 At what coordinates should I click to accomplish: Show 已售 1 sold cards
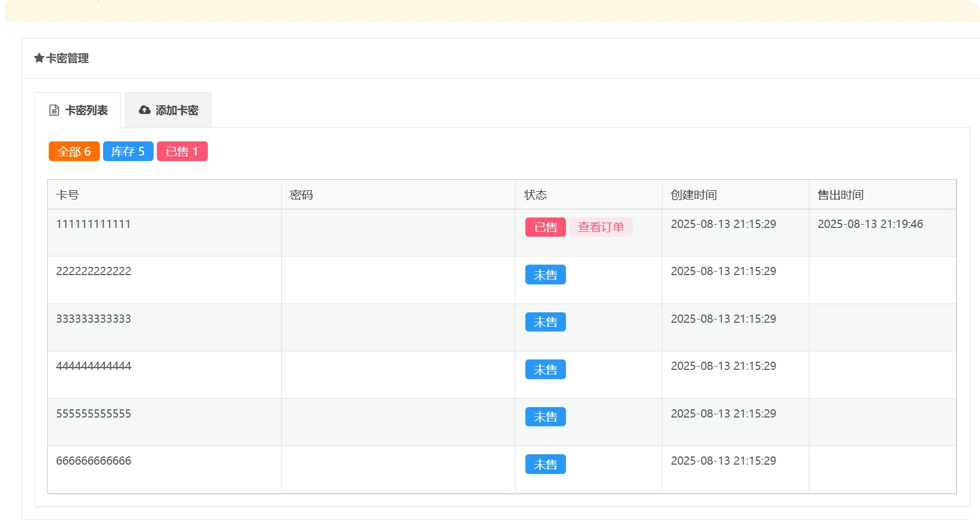(182, 151)
